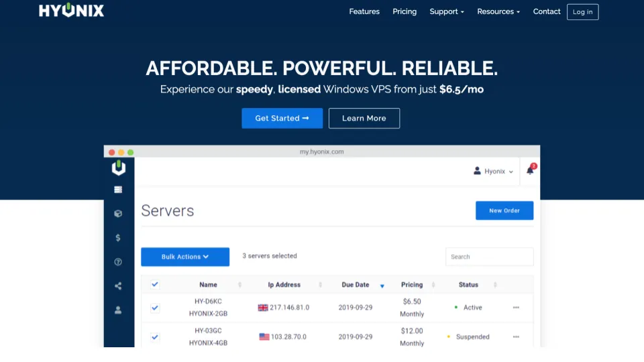Click the green mac window maximize dot
Image resolution: width=644 pixels, height=362 pixels.
coord(131,152)
